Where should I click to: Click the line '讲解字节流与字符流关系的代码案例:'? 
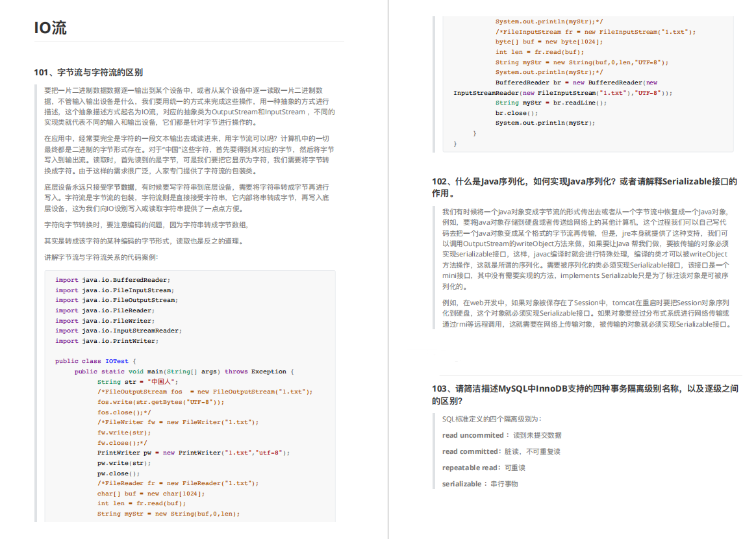[101, 257]
